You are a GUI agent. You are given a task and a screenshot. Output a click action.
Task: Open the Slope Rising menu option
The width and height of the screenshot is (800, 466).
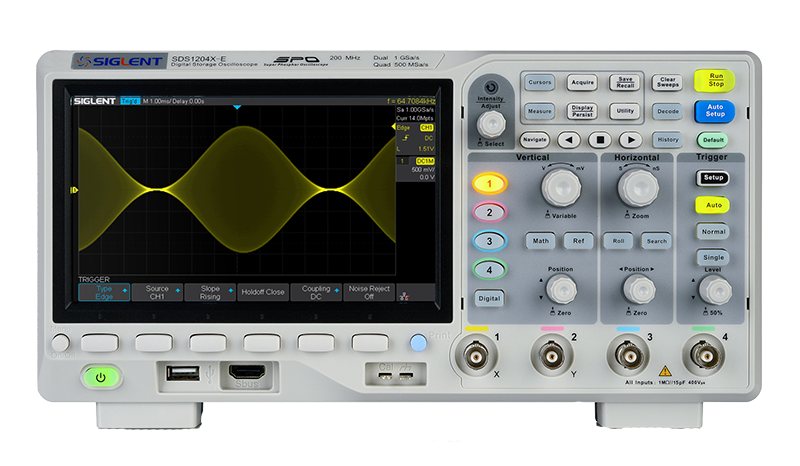210,292
